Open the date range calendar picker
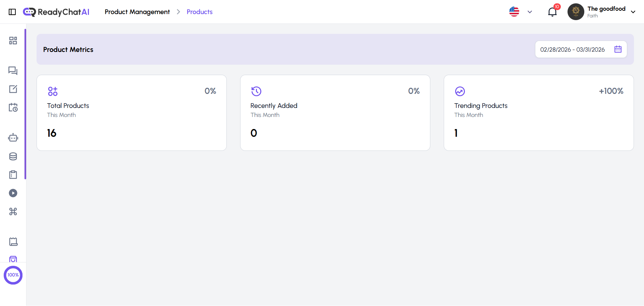Image resolution: width=644 pixels, height=306 pixels. (618, 49)
